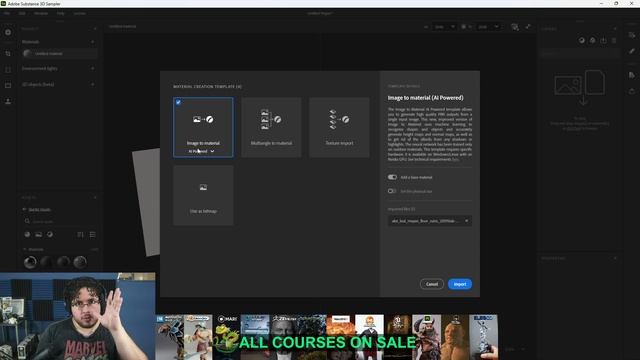Toggle the switch below Add a base material
640x360 pixels.
click(x=392, y=191)
